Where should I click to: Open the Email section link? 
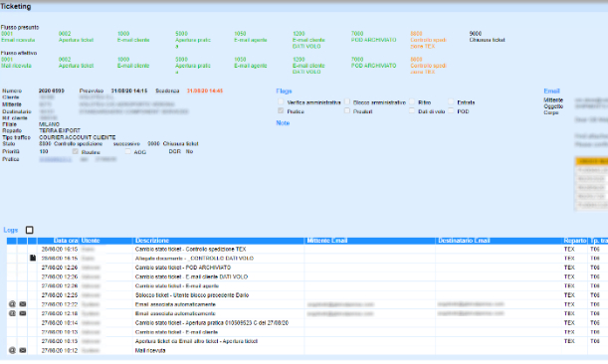551,91
